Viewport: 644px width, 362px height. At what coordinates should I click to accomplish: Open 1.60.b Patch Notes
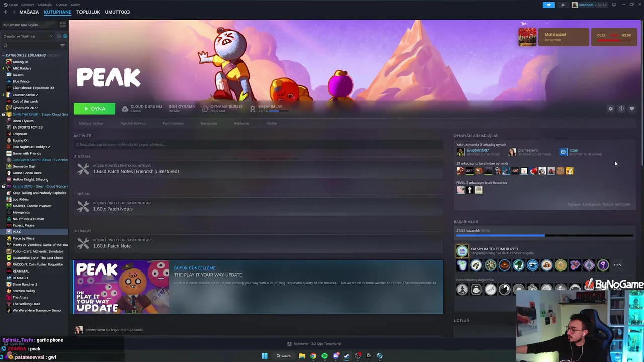click(x=112, y=246)
